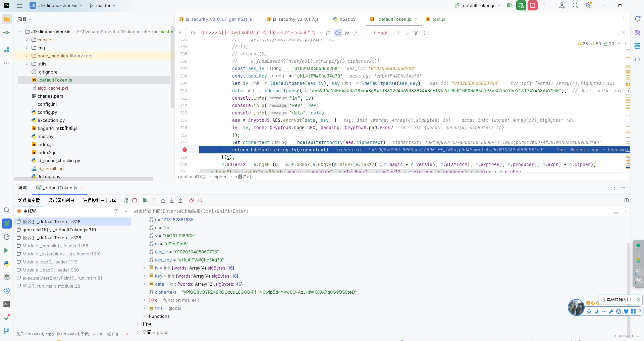Toggle whole-words matching in search

tap(347, 33)
